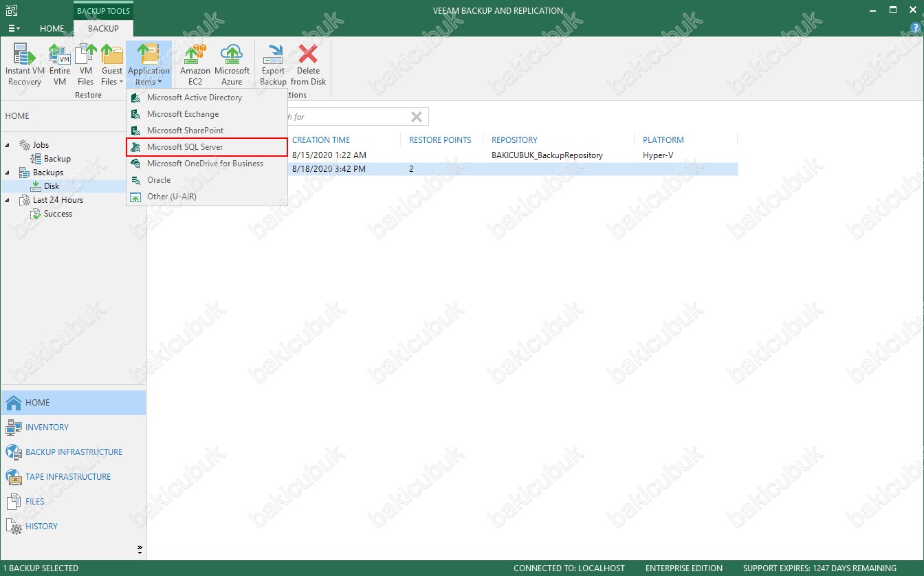Sort by RESTORE POINTS column
The image size is (924, 576).
pos(440,140)
